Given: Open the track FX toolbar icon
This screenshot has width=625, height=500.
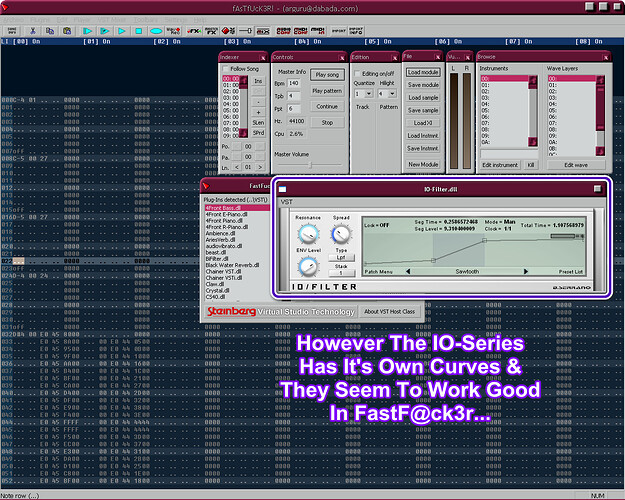Looking at the screenshot, I should [194, 31].
